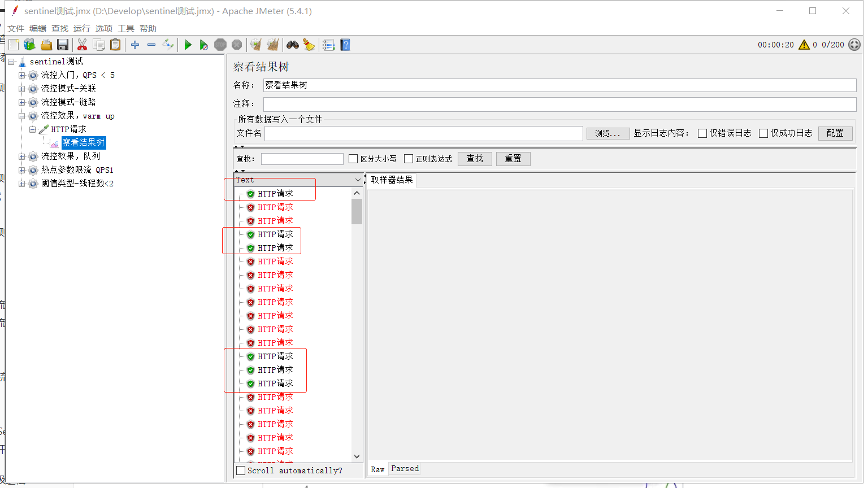Screen dimensions: 868x488
Task: Collapse the 流控效果, warm up node
Action: [x=22, y=116]
